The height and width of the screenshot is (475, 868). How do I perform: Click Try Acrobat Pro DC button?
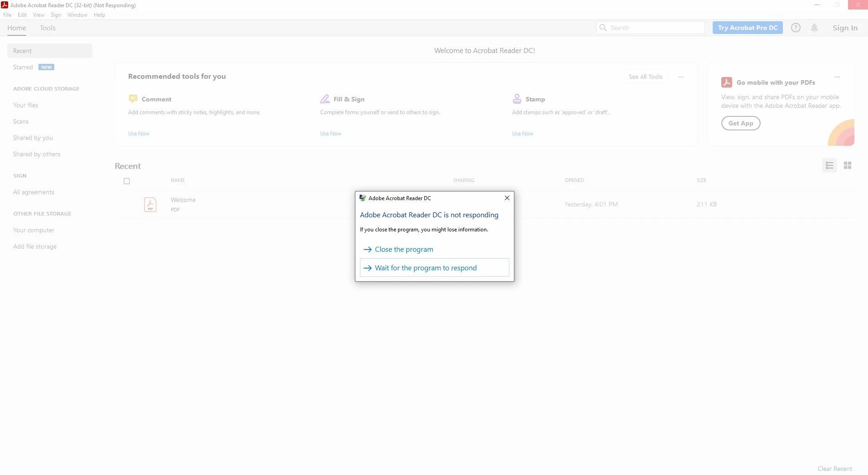click(x=748, y=28)
